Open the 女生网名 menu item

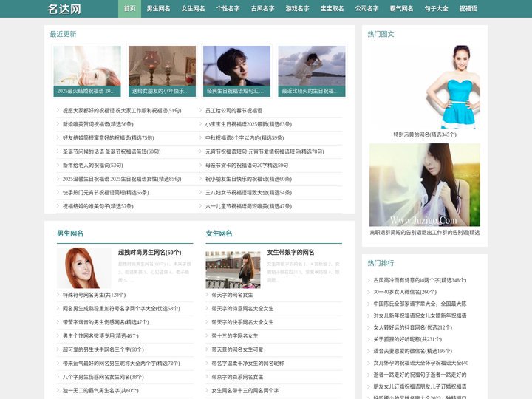[x=193, y=8]
